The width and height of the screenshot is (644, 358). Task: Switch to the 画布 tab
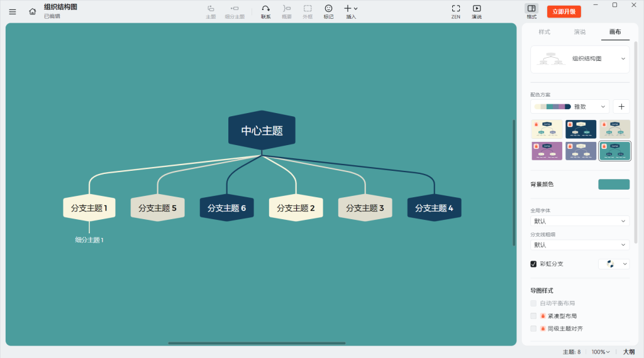click(615, 32)
